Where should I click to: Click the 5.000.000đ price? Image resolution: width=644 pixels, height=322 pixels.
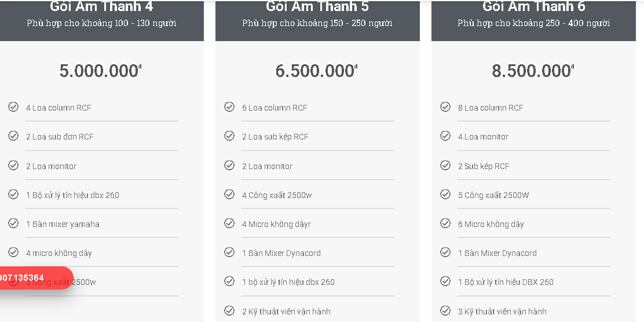100,71
